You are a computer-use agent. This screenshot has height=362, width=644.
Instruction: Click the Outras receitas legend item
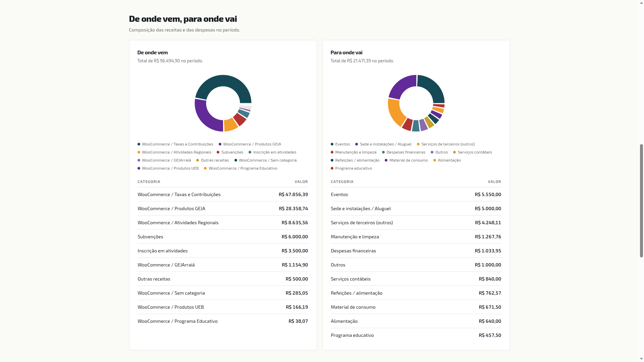213,160
